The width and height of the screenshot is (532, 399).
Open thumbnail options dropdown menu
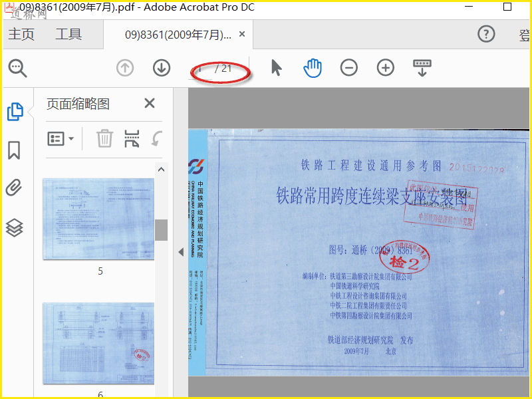point(61,139)
